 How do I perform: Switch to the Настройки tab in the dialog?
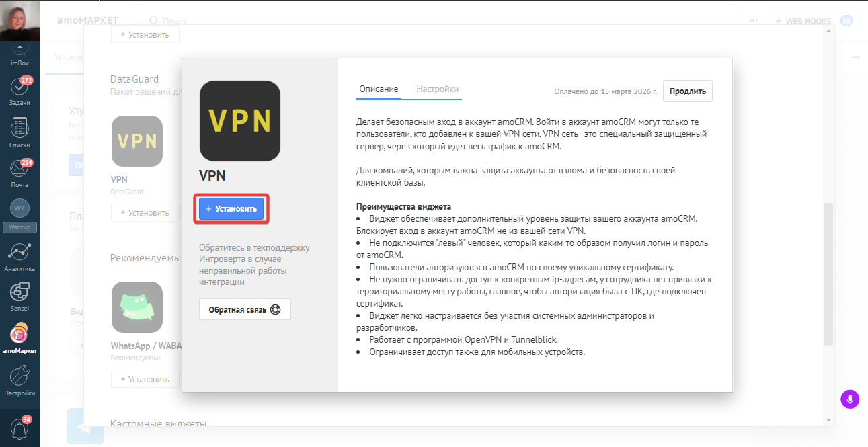(438, 89)
